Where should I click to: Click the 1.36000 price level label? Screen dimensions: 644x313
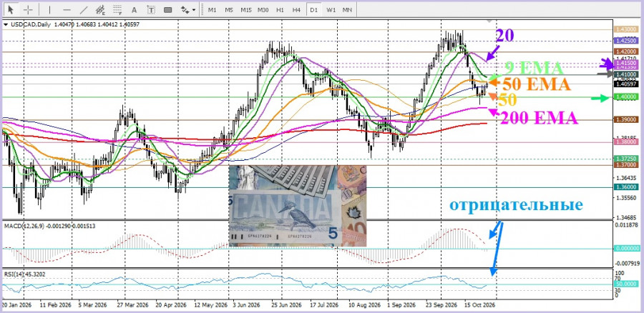(x=625, y=187)
